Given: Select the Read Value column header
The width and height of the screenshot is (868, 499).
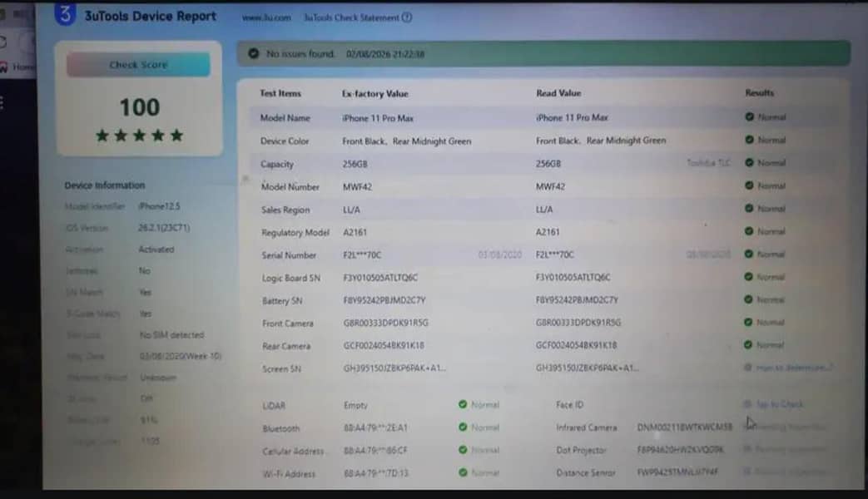Looking at the screenshot, I should [558, 93].
